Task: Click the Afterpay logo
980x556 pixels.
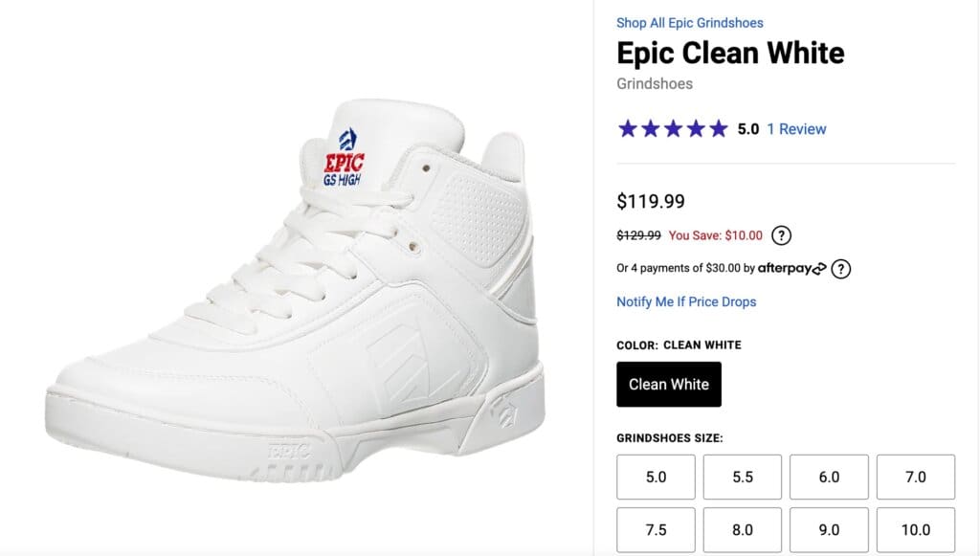Action: [x=791, y=269]
